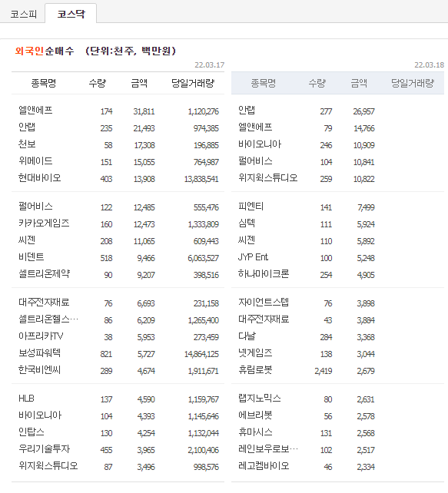Open 피엔티 stock link

(x=251, y=207)
